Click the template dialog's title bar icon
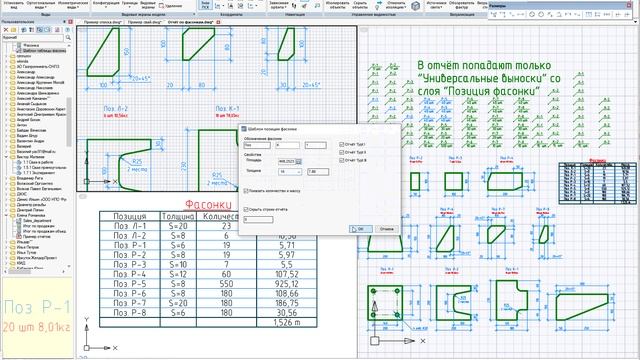Viewport: 640px width, 360px height. [244, 129]
